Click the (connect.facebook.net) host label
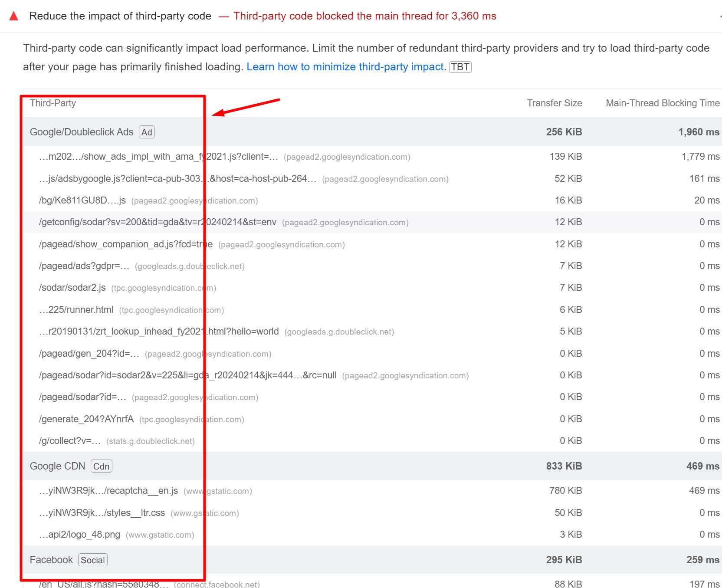 217,584
